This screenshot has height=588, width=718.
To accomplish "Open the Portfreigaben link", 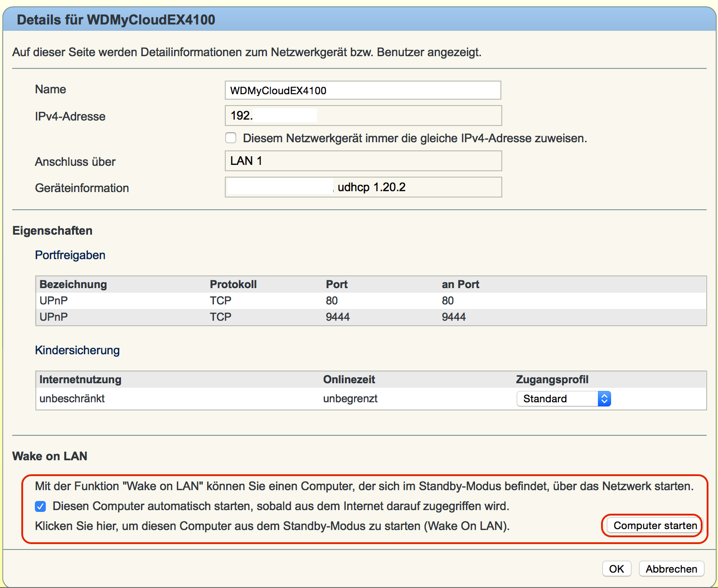I will pos(70,255).
